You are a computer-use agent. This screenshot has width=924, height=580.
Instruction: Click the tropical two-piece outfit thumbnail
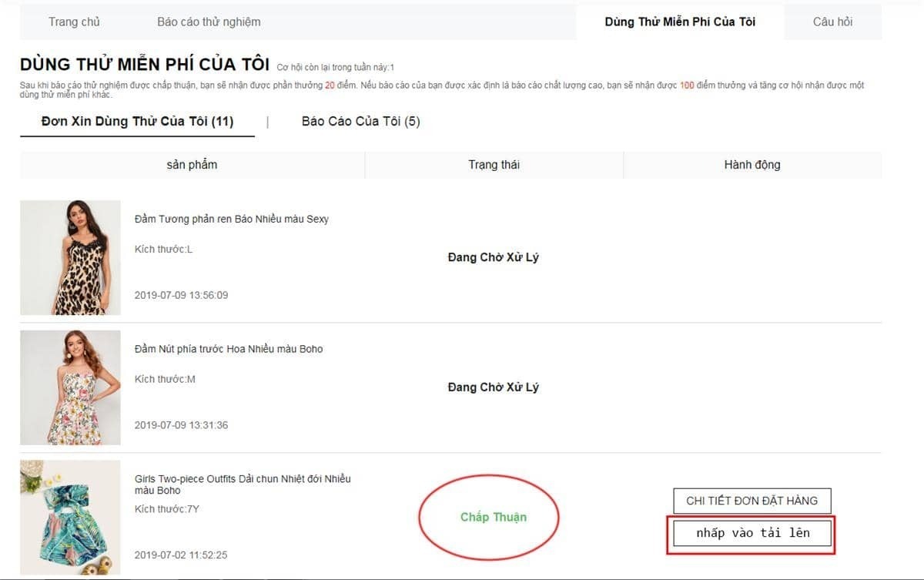coord(70,518)
